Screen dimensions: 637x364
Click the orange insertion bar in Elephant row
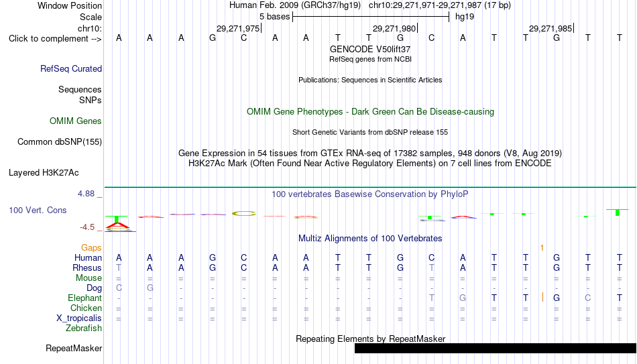[x=542, y=298]
